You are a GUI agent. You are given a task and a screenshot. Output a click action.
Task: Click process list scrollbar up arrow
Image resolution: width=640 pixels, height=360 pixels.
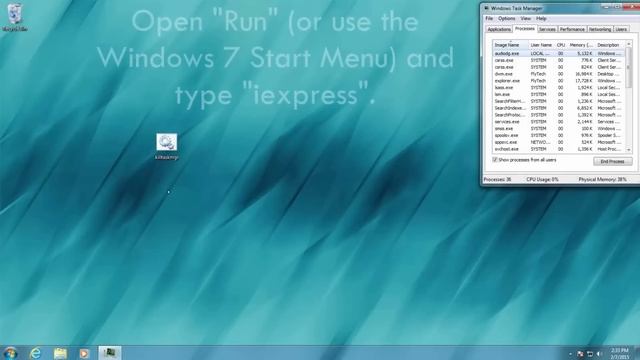(x=629, y=44)
